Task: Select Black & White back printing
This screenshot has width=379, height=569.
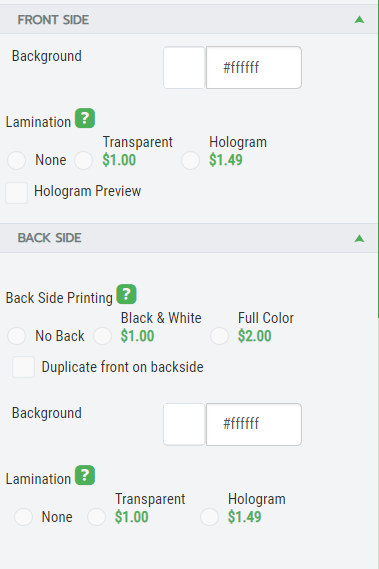Action: click(102, 336)
